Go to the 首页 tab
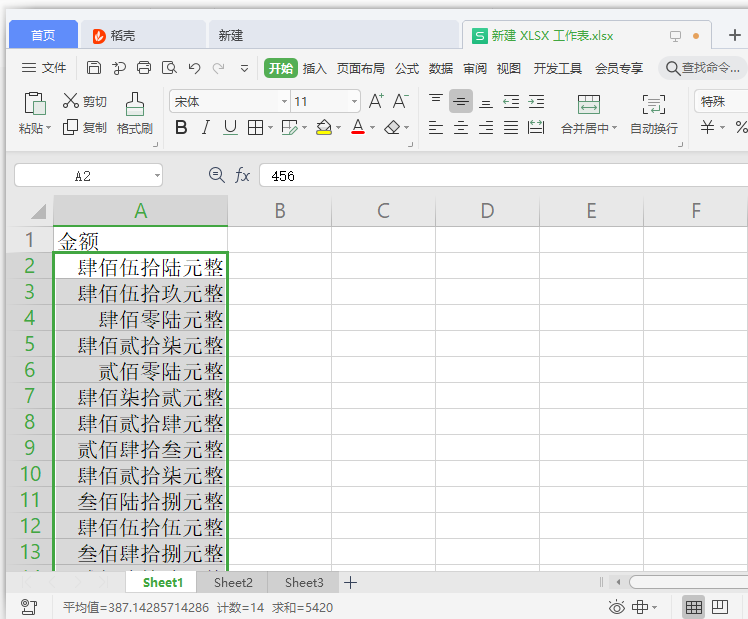Screen dimensions: 748x619 click(43, 34)
